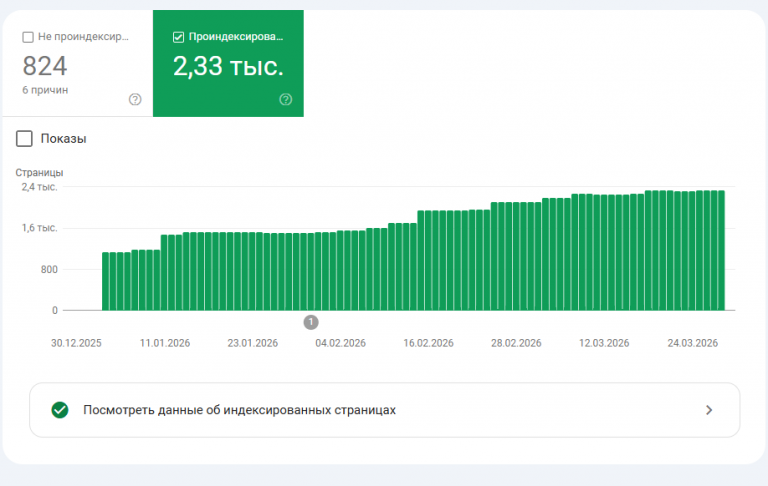
Task: Click date label 11.01.2026
Action: click(165, 343)
